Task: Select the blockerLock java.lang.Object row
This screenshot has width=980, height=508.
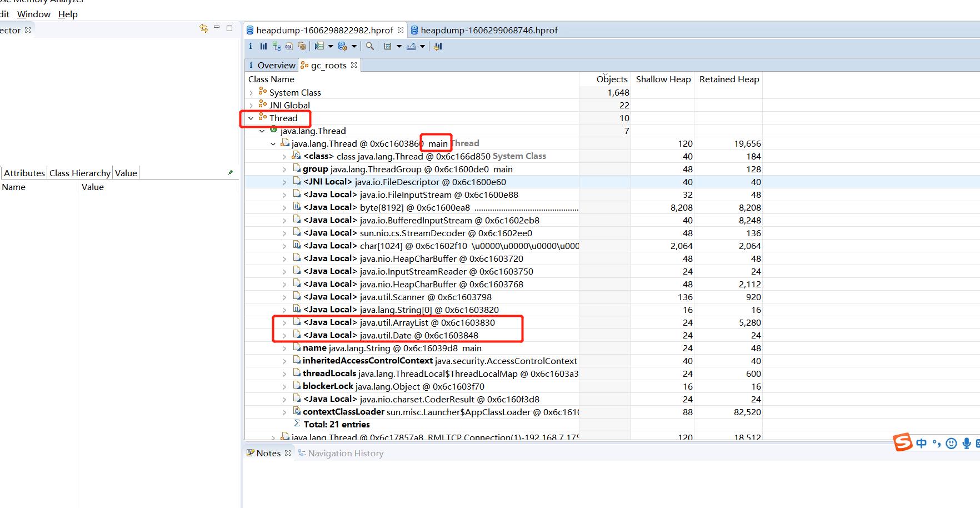Action: 503,386
